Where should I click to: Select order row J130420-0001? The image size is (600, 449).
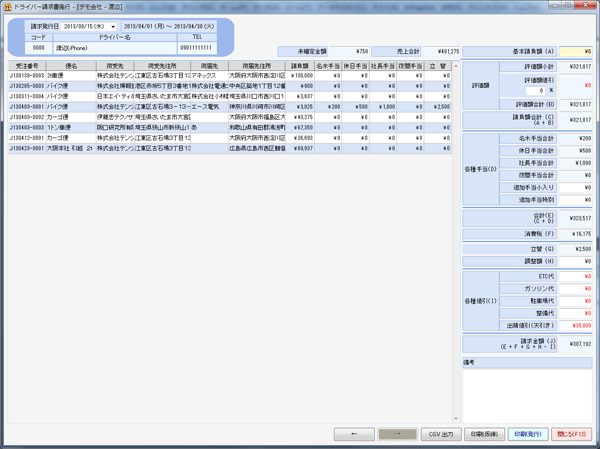pyautogui.click(x=22, y=147)
